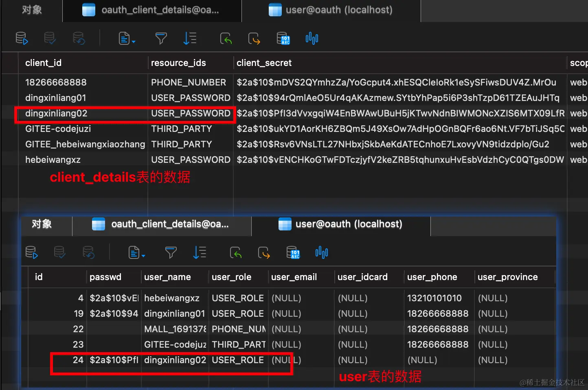Open the 对象 tab in the lower window

(x=42, y=224)
